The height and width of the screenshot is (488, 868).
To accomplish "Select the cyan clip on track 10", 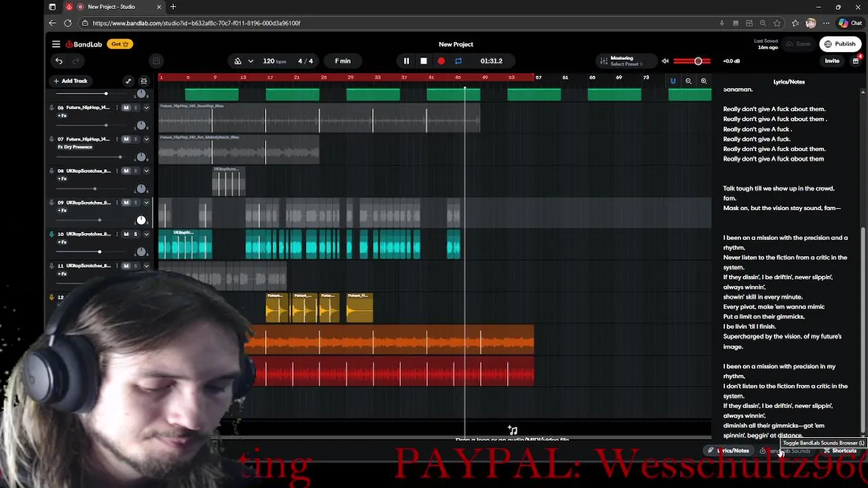I will click(185, 245).
